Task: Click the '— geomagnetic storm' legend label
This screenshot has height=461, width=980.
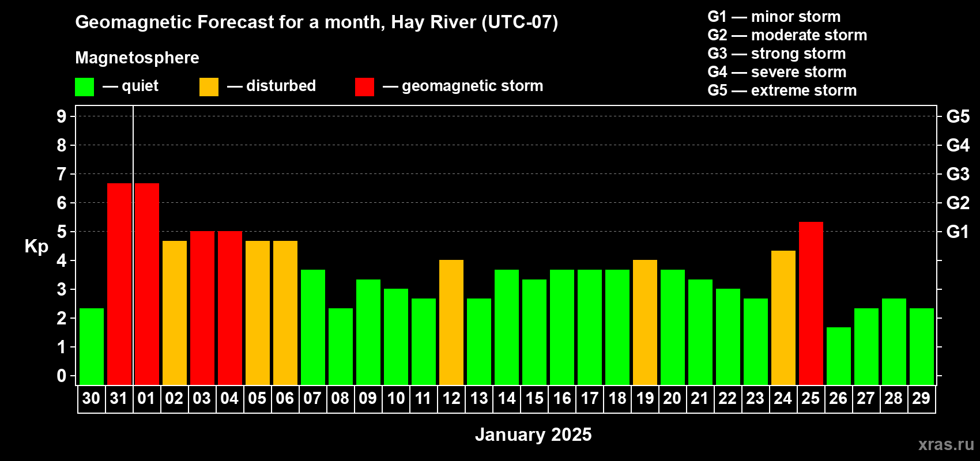Action: [463, 86]
